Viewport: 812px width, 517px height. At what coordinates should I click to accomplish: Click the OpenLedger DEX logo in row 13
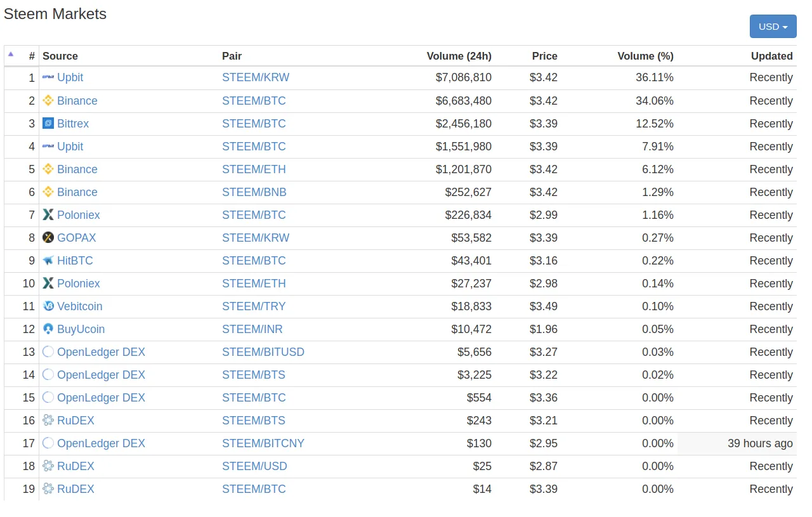tap(48, 351)
